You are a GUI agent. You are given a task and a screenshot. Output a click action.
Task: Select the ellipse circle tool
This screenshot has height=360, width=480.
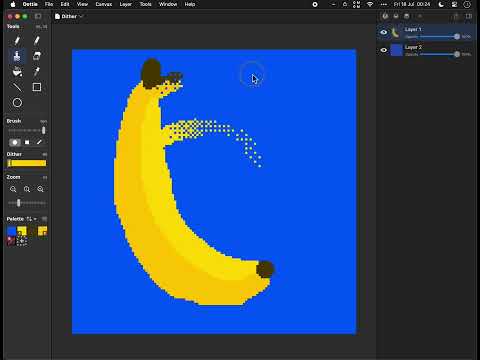pos(17,103)
